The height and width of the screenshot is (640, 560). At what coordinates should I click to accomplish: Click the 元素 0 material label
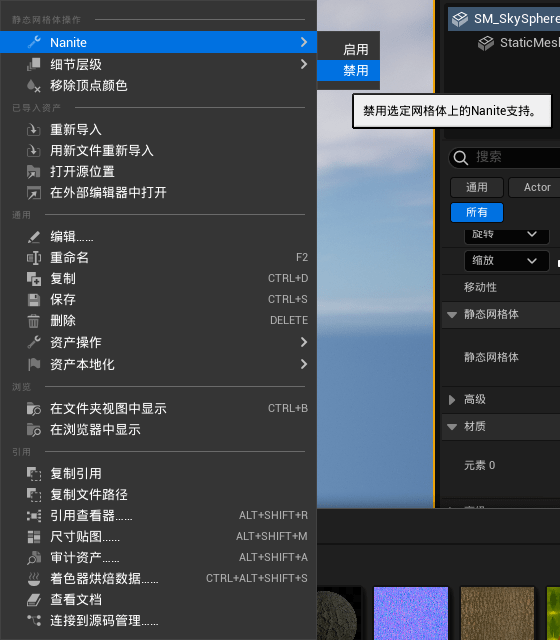[480, 465]
